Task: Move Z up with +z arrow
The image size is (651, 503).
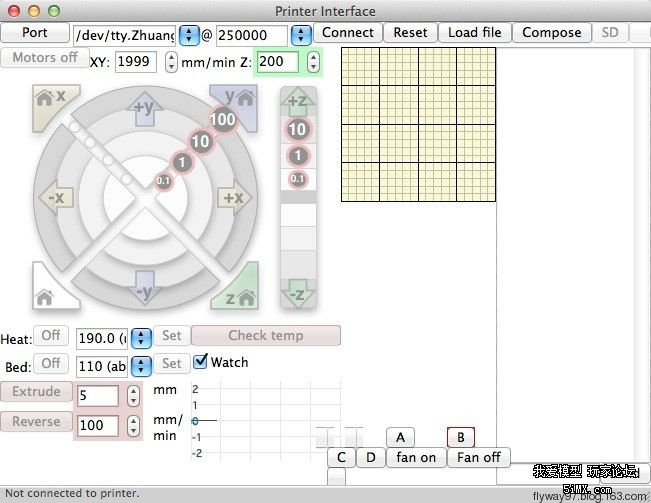Action: (x=298, y=101)
